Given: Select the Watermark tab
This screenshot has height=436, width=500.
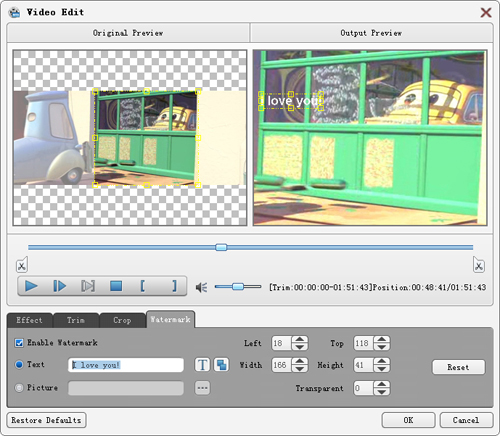Looking at the screenshot, I should tap(170, 319).
